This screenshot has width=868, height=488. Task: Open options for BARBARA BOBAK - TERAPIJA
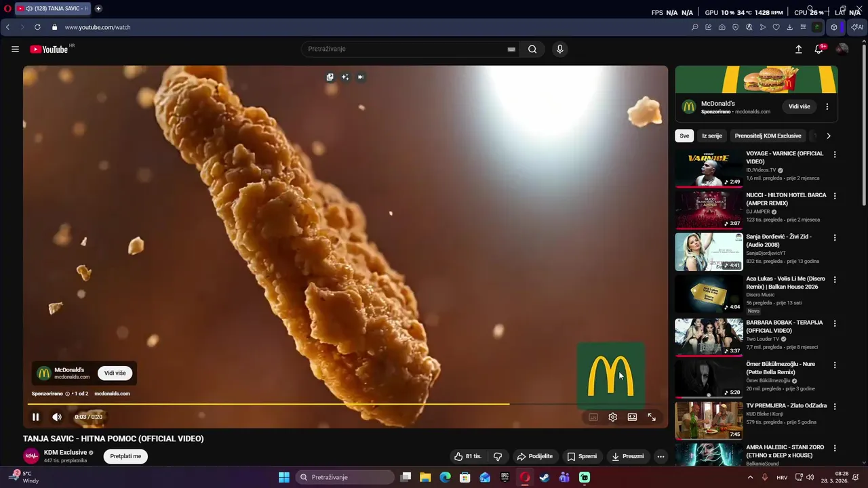(x=835, y=323)
